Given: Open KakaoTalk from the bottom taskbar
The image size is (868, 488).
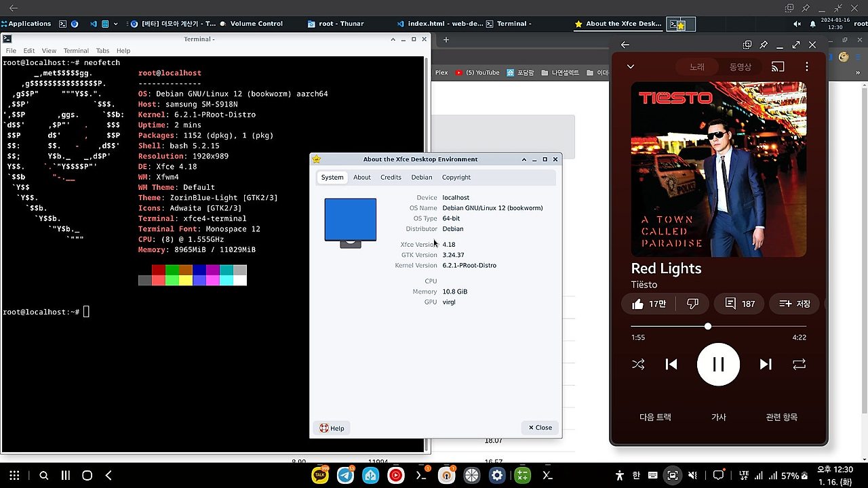Looking at the screenshot, I should [320, 476].
